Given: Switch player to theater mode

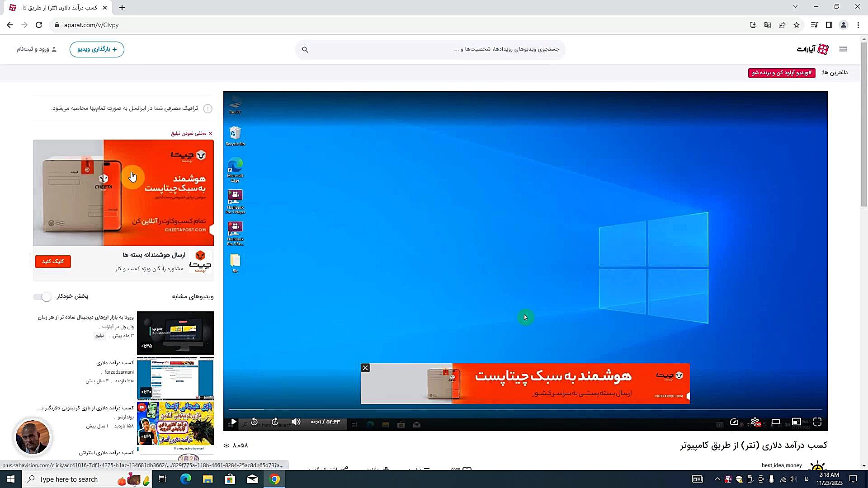Looking at the screenshot, I should [776, 422].
